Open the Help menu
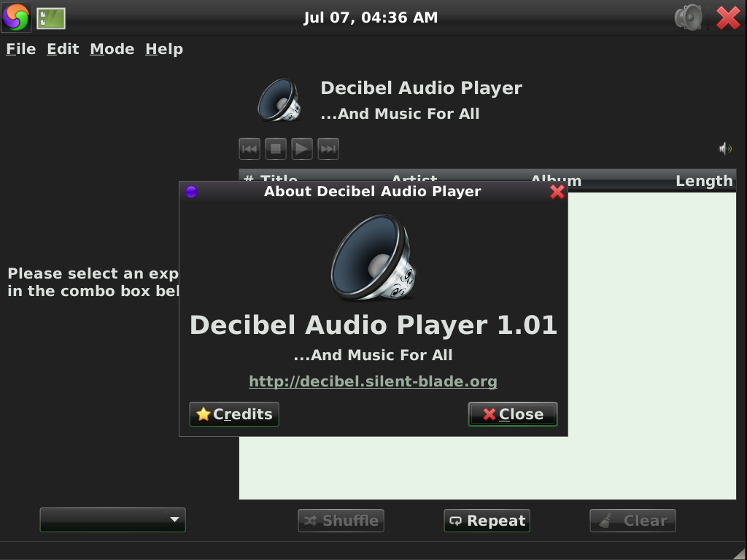This screenshot has width=747, height=560. (163, 49)
